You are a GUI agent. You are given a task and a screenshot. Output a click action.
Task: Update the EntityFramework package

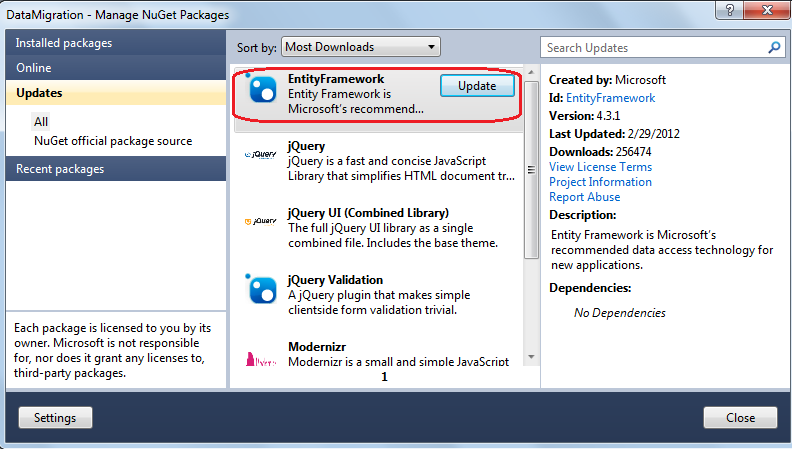[x=477, y=86]
